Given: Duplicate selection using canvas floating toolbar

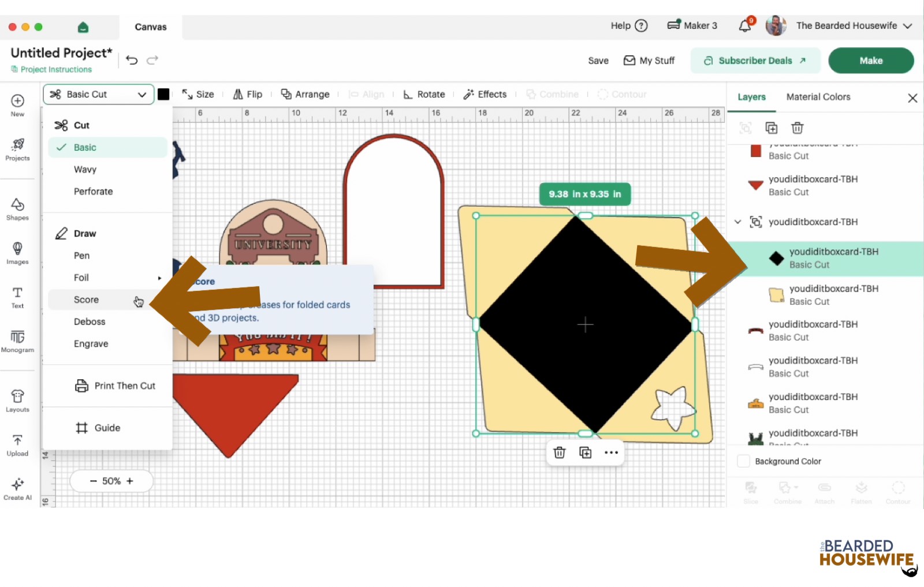Looking at the screenshot, I should coord(586,453).
